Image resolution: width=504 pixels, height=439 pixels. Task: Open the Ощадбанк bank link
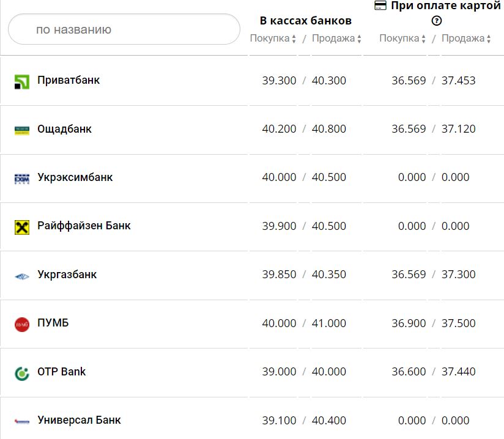pos(64,129)
